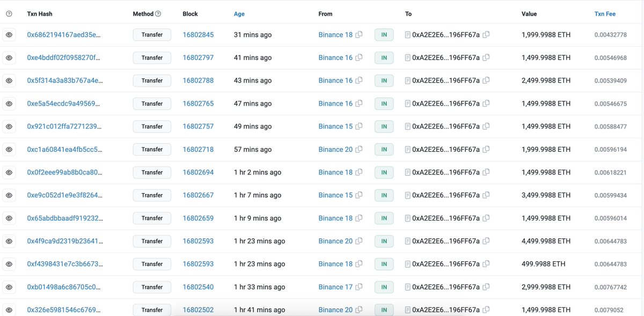Open quick view eye icon for 0xe4bddf02f0958270f row
Viewport: 644px width, 316px height.
pos(9,58)
